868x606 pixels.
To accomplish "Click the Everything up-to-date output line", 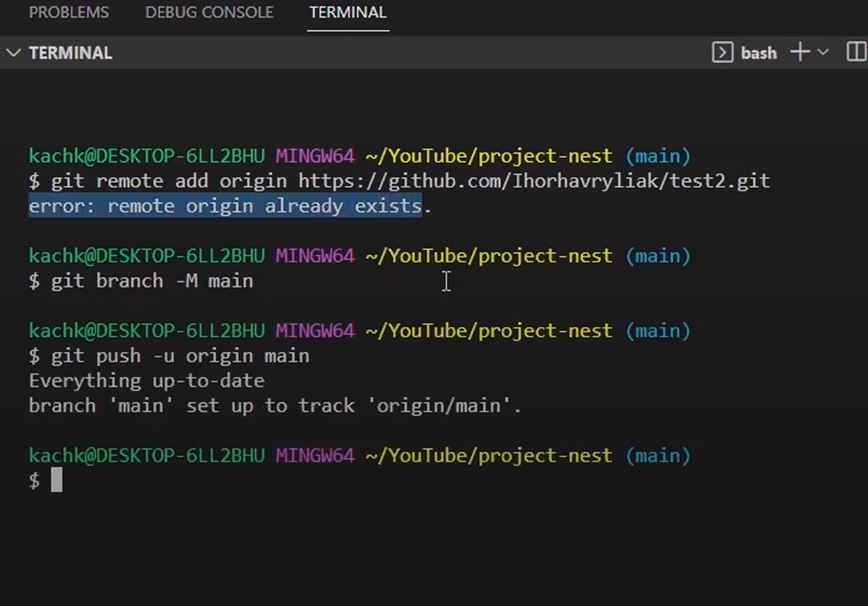I will click(146, 380).
